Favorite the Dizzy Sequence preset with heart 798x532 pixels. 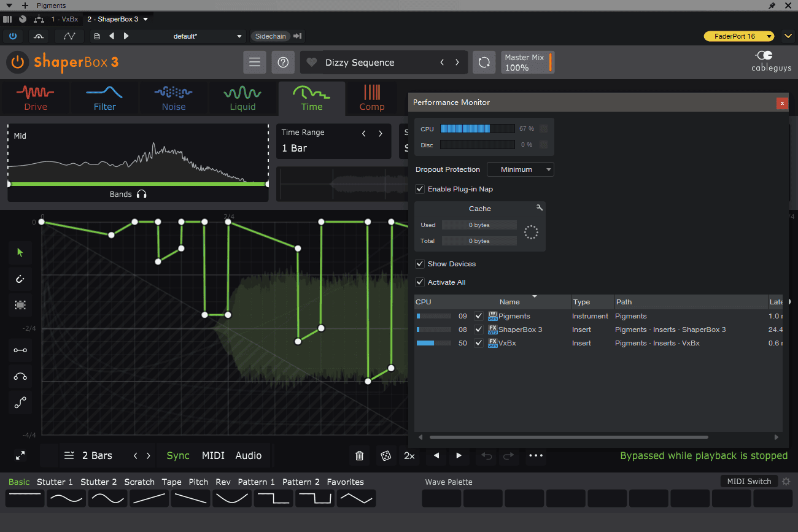pos(312,62)
